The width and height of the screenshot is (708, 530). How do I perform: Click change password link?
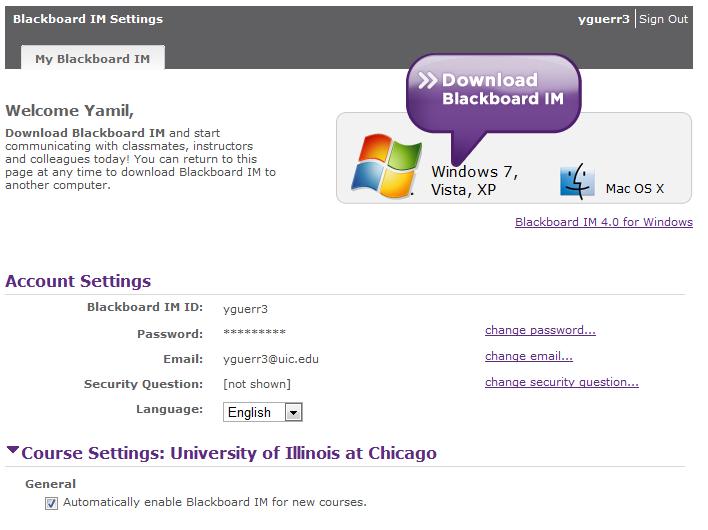(540, 330)
